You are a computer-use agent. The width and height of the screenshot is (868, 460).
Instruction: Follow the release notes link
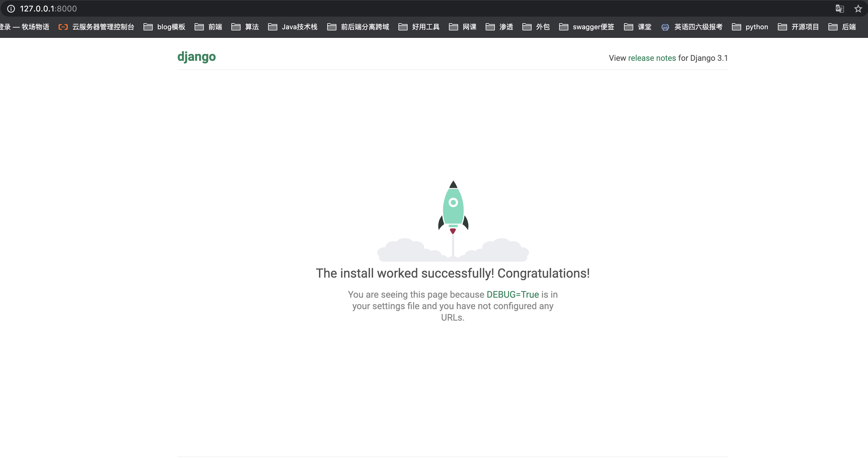(x=652, y=58)
